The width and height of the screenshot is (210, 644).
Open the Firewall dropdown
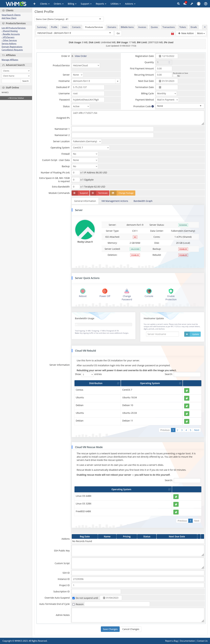85,154
